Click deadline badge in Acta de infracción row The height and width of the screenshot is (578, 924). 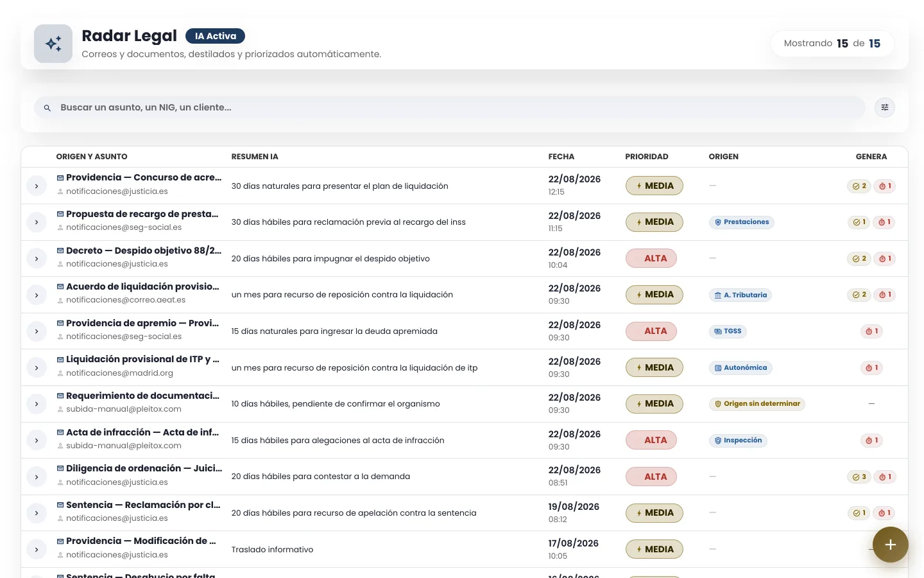[x=871, y=441]
